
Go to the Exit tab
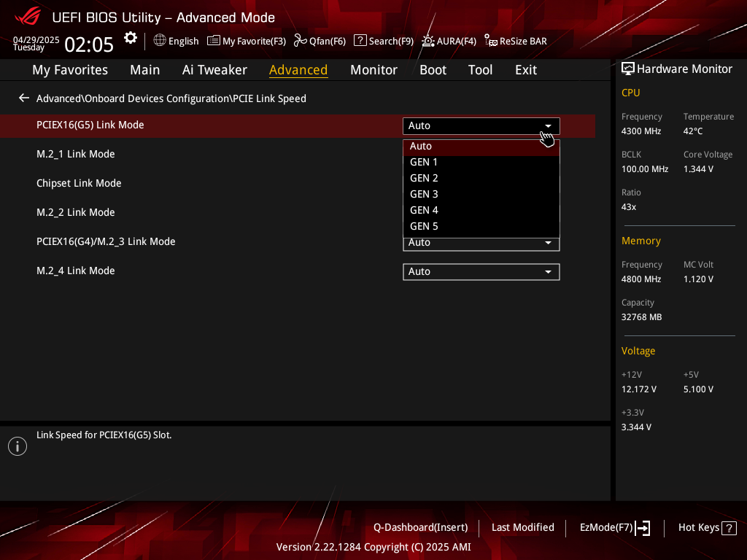pyautogui.click(x=526, y=70)
